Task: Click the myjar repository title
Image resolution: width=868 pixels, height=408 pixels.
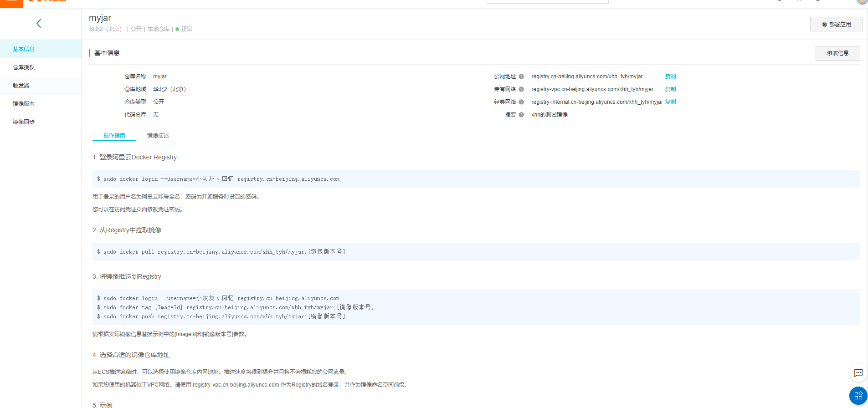Action: pyautogui.click(x=100, y=18)
